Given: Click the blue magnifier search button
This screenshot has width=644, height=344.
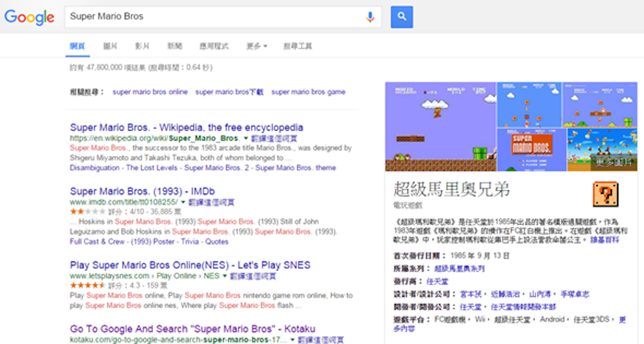Looking at the screenshot, I should pyautogui.click(x=402, y=17).
